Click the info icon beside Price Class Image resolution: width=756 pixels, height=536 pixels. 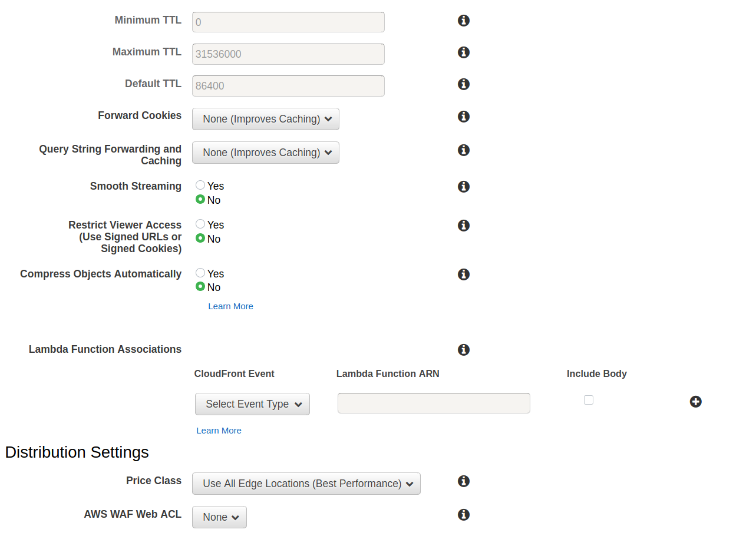click(464, 481)
